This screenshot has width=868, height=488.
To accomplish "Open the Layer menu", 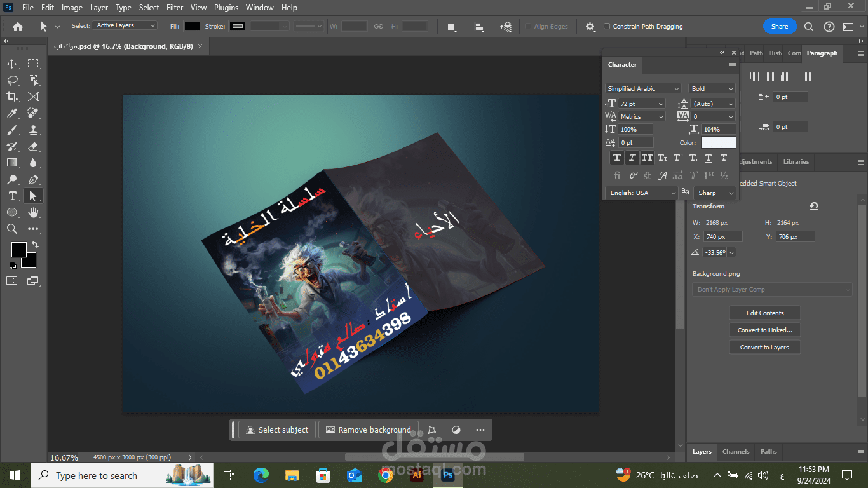I will (x=99, y=8).
